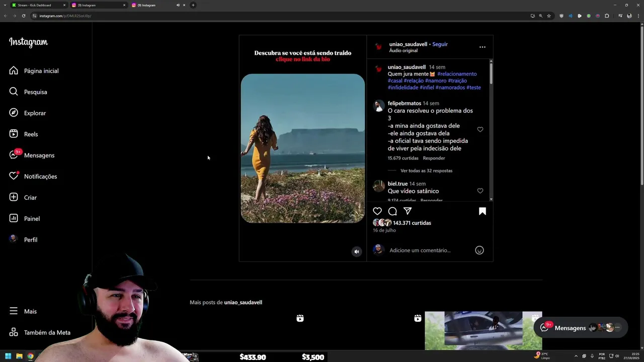Screen dimensions: 644x362
Task: Click the 16 de julho post date
Action: click(x=384, y=230)
